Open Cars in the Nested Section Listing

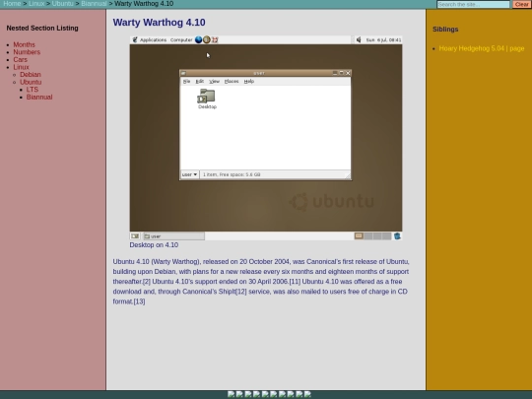20,60
